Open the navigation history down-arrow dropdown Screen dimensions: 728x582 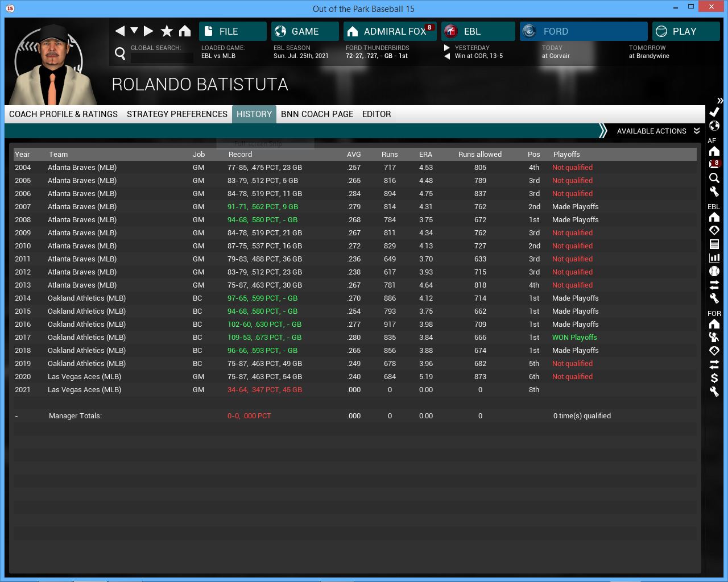(x=134, y=31)
